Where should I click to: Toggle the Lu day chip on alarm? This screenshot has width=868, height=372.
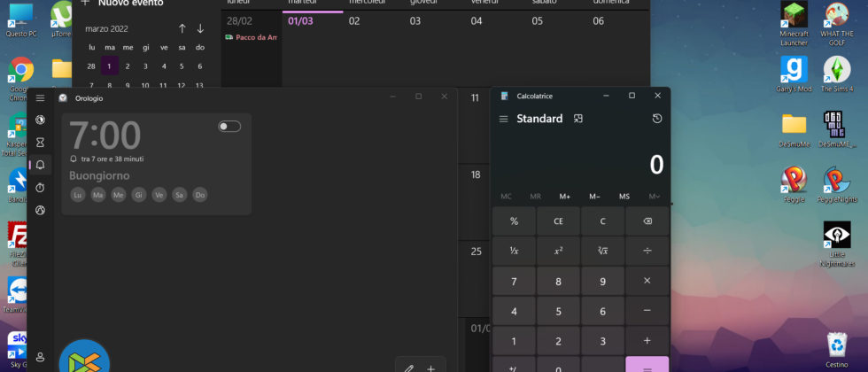pyautogui.click(x=78, y=195)
